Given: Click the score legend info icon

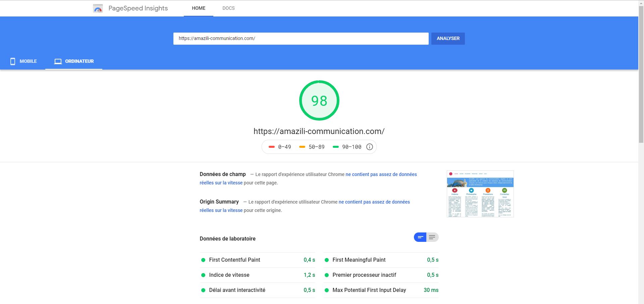Looking at the screenshot, I should (370, 147).
